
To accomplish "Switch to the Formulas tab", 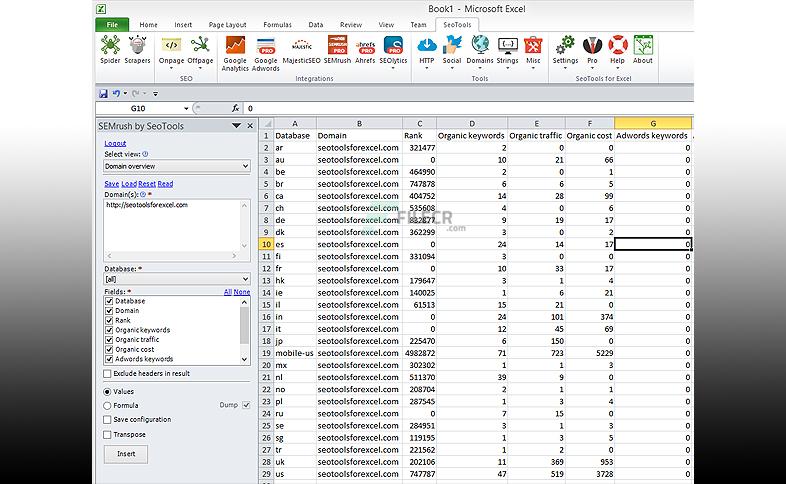I will (277, 25).
